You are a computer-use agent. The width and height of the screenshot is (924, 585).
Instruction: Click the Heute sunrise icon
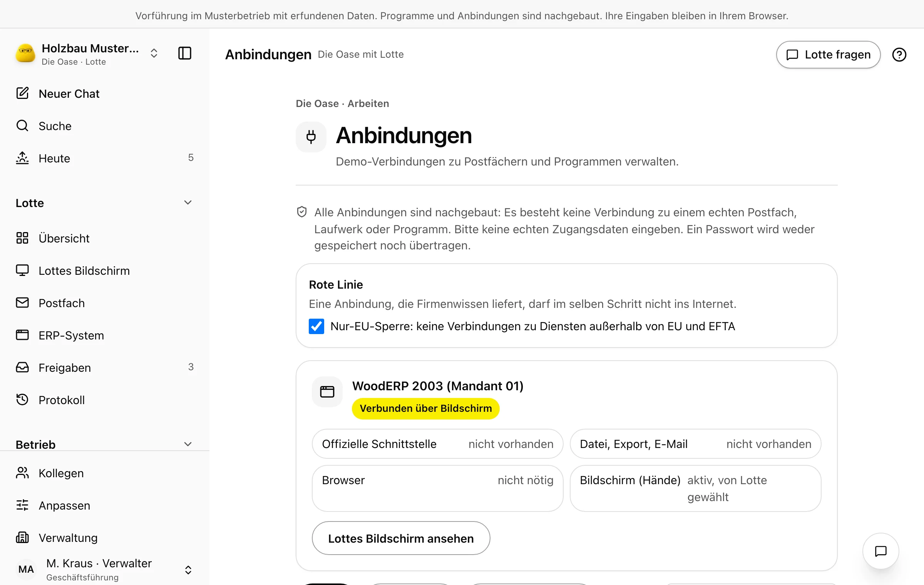(22, 158)
